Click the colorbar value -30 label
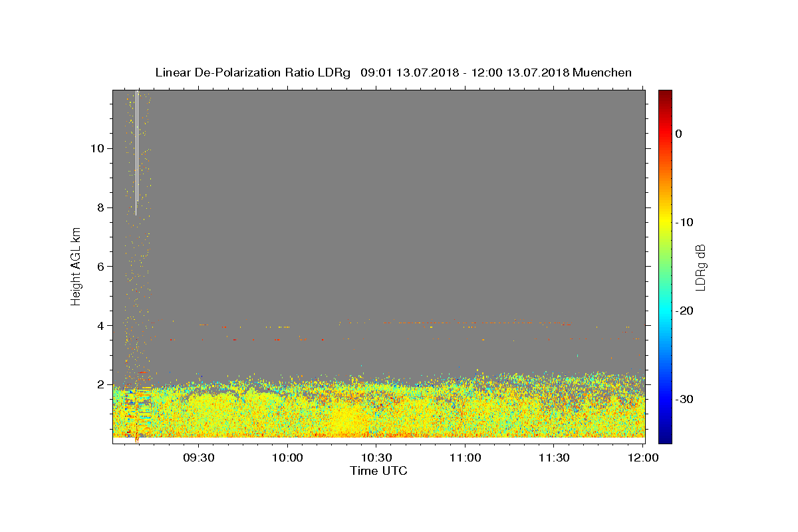Screen dimensions: 798x532 [x=685, y=399]
